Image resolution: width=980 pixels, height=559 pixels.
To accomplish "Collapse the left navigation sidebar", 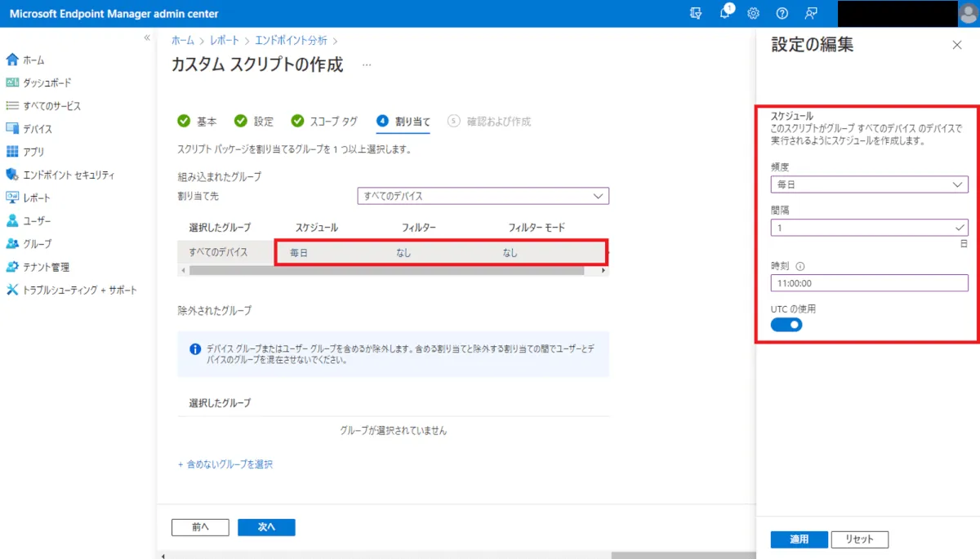I will pyautogui.click(x=147, y=38).
